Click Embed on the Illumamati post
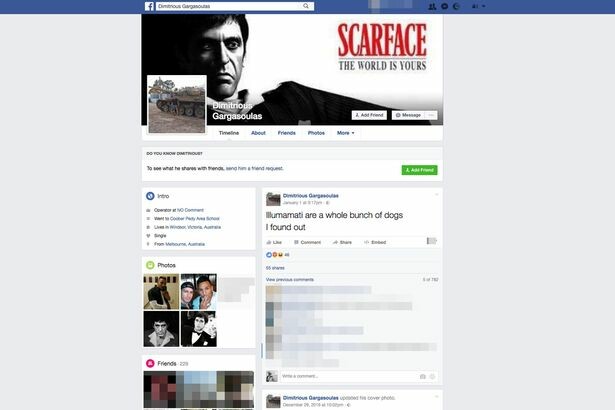This screenshot has height=410, width=615. pos(375,242)
